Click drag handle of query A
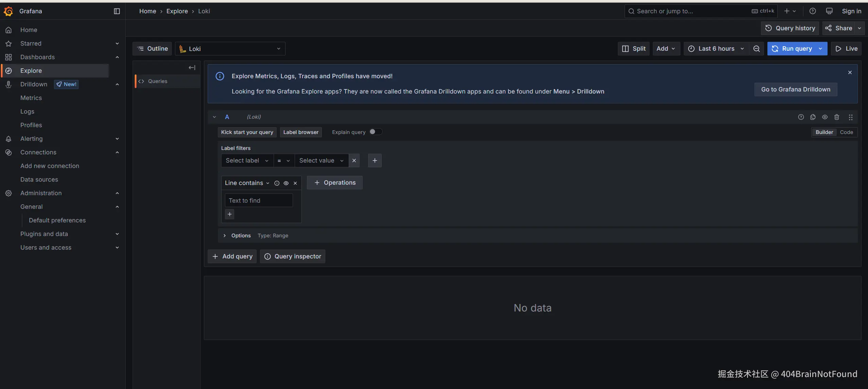This screenshot has width=868, height=389. click(x=850, y=117)
